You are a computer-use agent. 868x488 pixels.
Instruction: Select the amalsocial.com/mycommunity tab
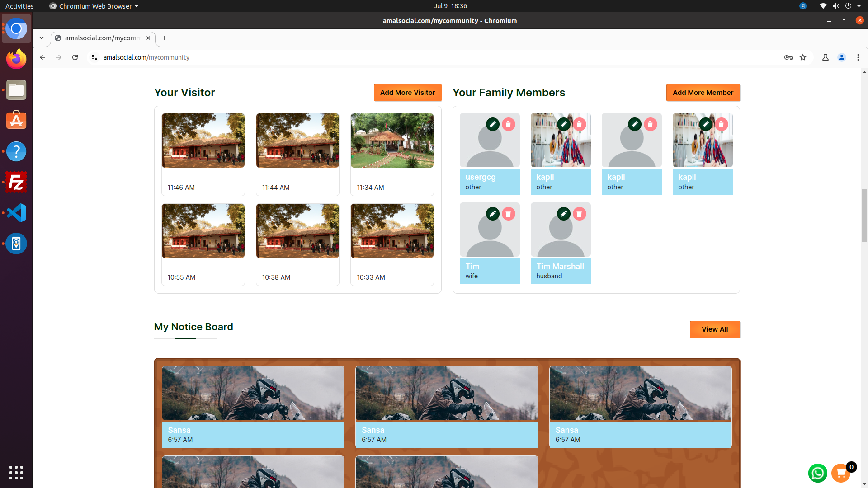(x=102, y=38)
